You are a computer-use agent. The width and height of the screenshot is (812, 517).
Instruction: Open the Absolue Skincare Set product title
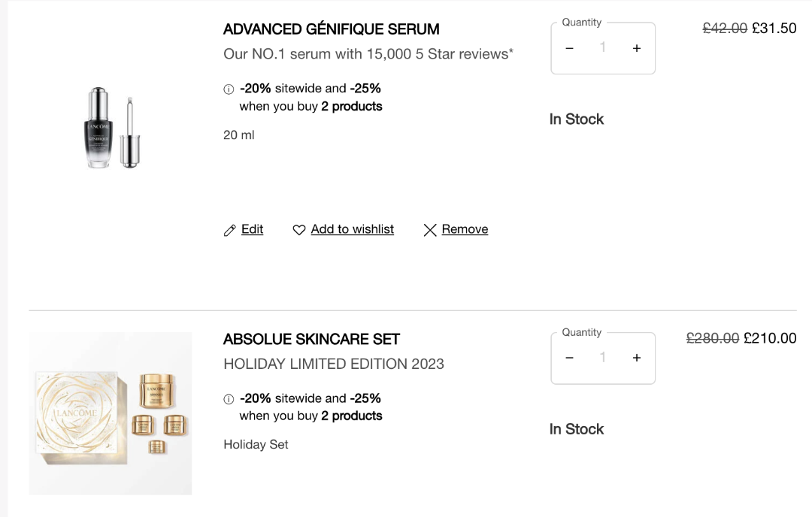coord(311,339)
